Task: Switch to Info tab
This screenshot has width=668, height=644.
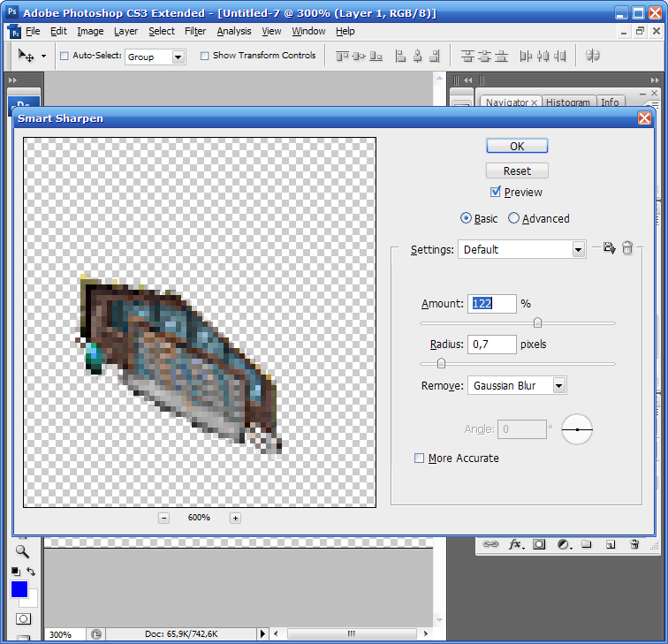Action: (610, 102)
